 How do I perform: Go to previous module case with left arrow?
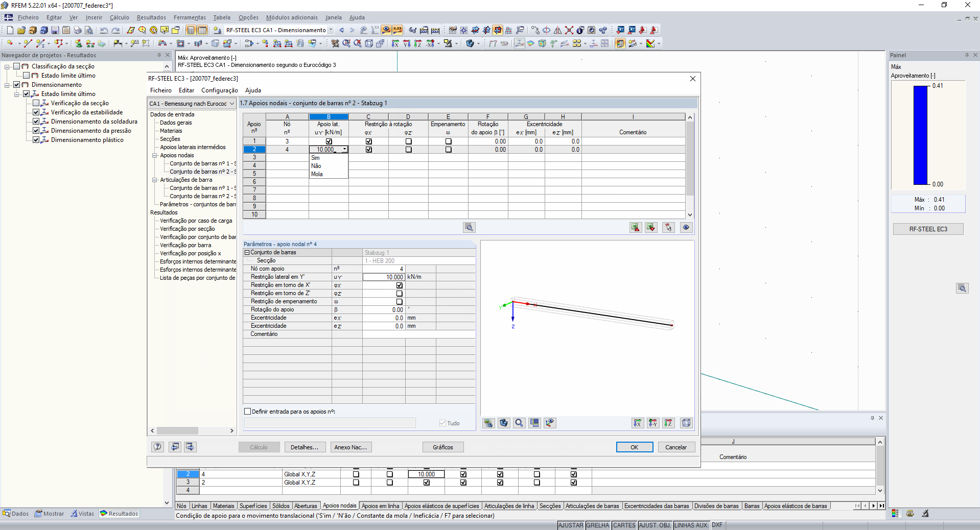click(x=341, y=30)
